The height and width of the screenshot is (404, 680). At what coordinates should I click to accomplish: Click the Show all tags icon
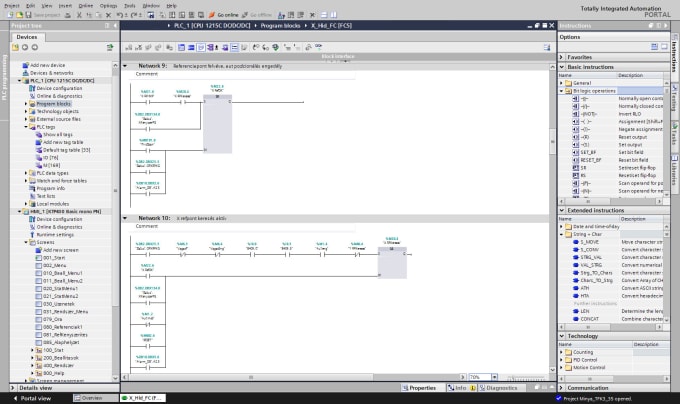pos(39,134)
